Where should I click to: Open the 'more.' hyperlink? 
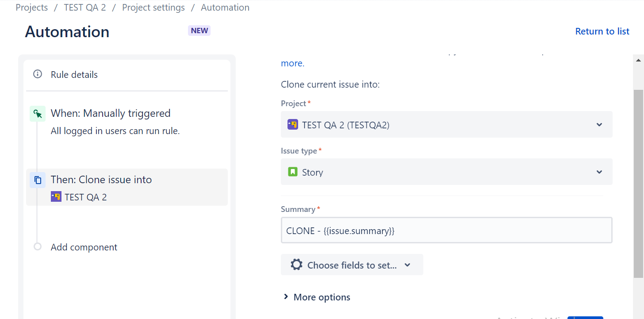291,63
